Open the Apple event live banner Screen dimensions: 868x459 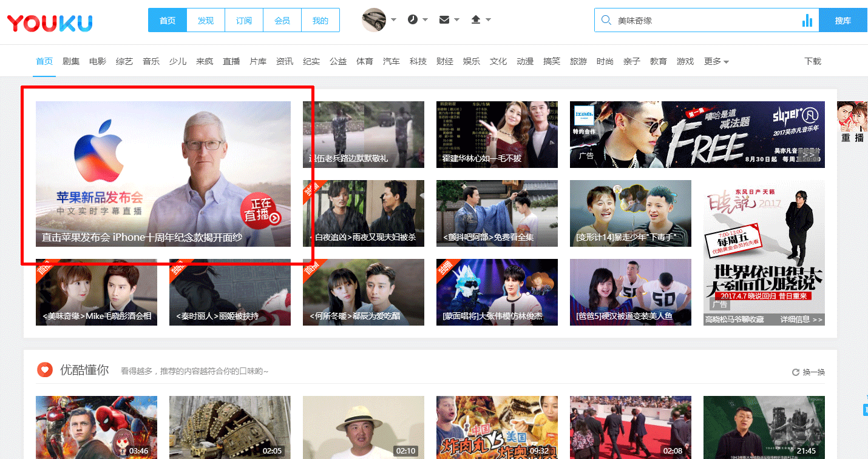163,174
